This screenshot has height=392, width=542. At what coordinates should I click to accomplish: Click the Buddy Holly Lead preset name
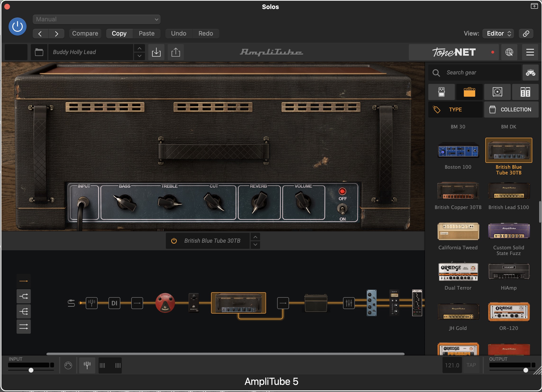coord(91,52)
